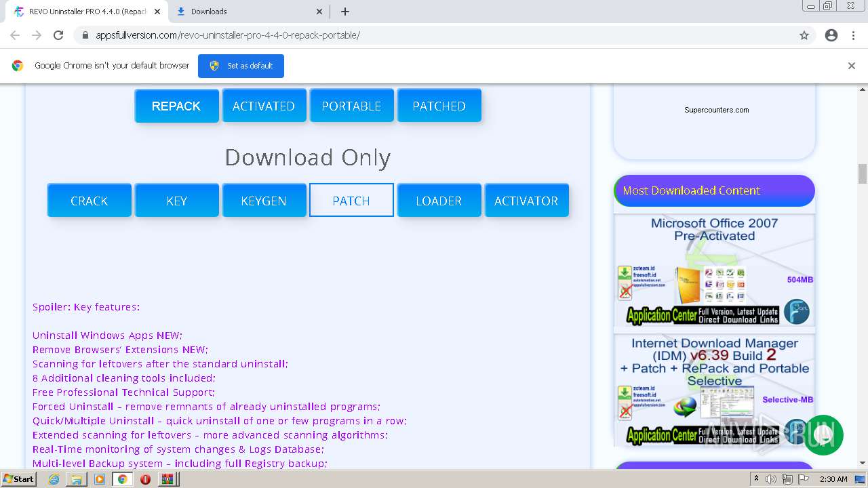Click the LOADER download button
868x488 pixels.
[439, 201]
